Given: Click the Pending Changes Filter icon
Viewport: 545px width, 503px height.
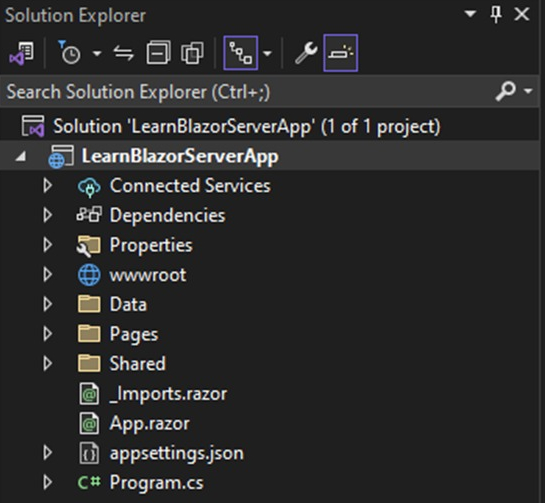Looking at the screenshot, I should pos(70,53).
